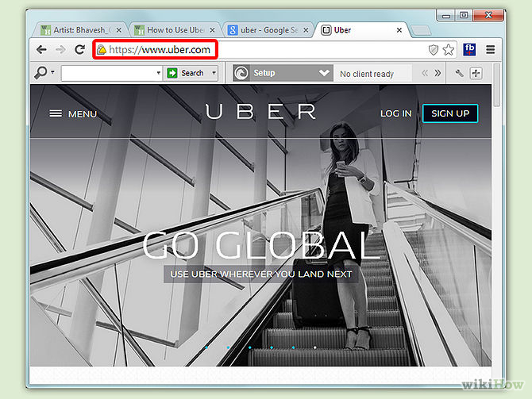
Task: Close the uber - Google Search tab
Action: click(x=306, y=30)
